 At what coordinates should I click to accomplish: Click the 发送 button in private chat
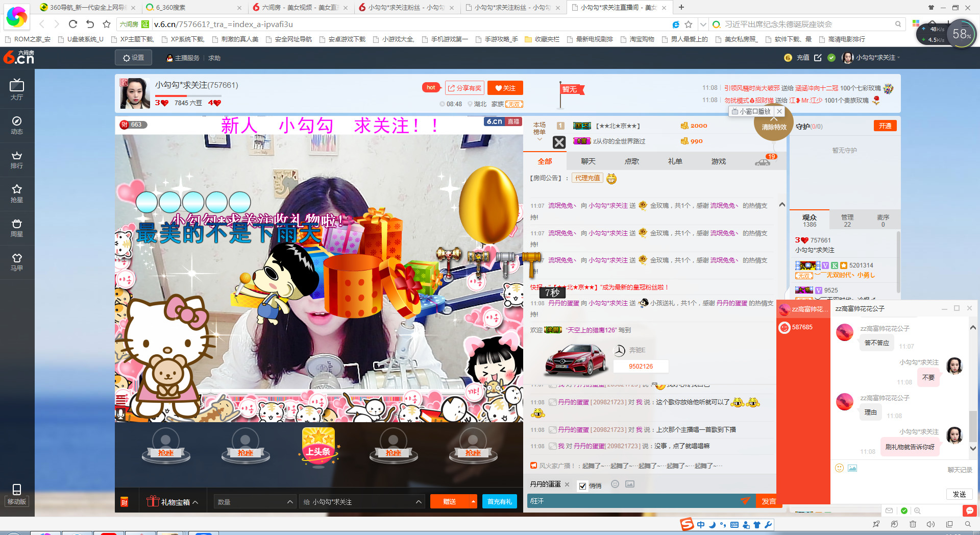point(959,494)
